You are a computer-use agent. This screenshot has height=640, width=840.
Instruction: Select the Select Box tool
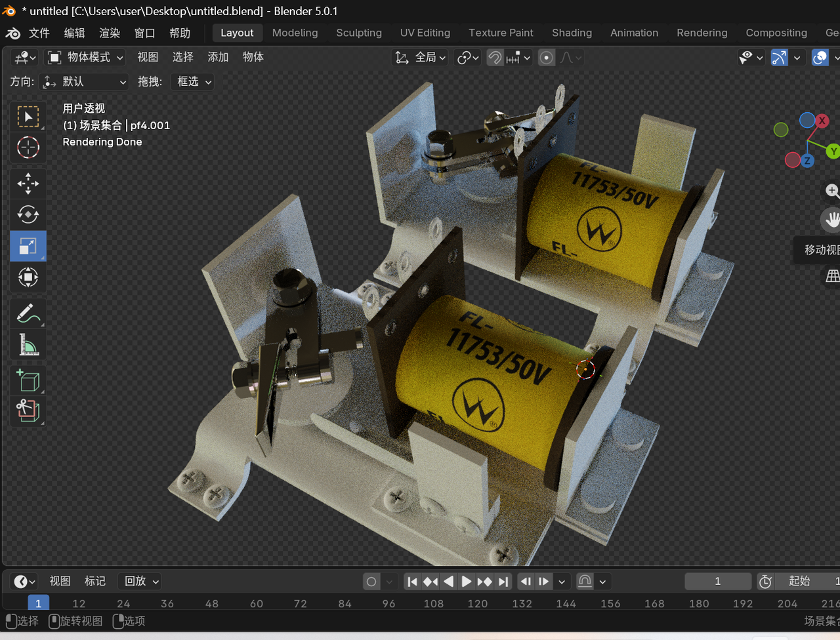(28, 117)
